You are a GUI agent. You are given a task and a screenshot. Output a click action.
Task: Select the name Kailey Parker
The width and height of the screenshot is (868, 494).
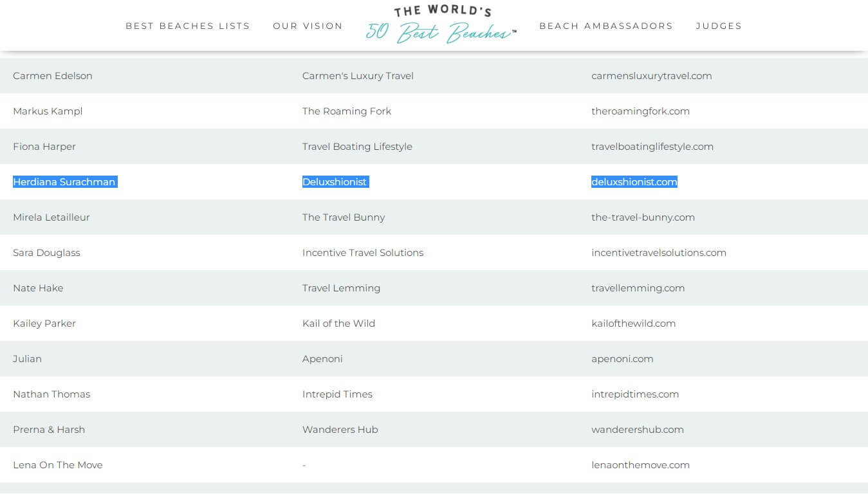point(44,324)
